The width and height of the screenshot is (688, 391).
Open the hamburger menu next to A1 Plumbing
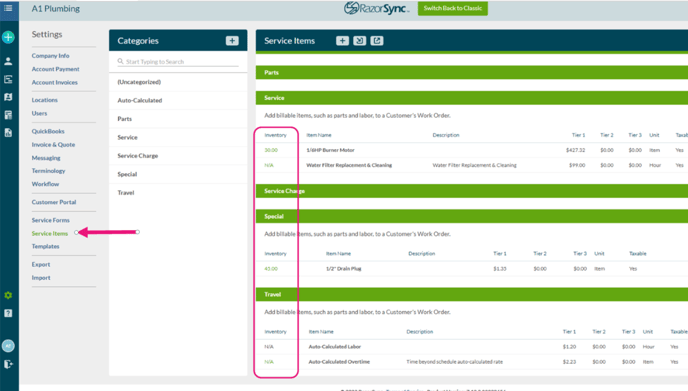pyautogui.click(x=8, y=8)
